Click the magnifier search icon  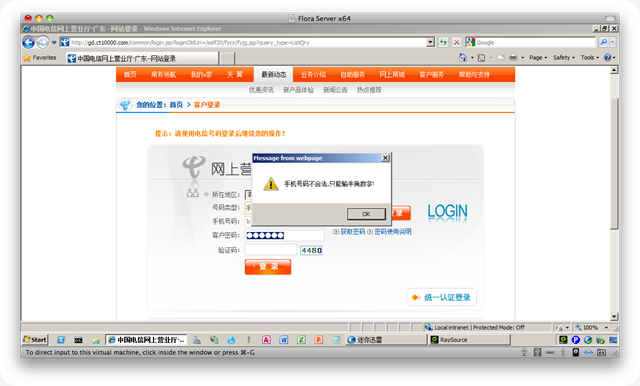(603, 42)
